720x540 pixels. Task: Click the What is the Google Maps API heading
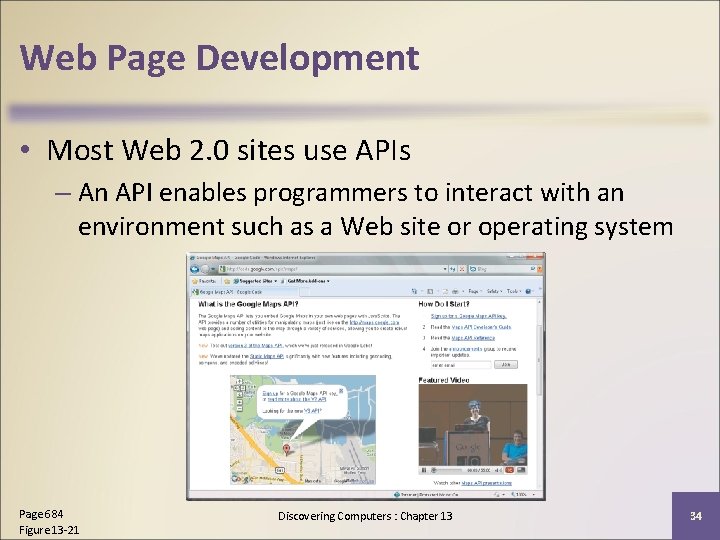[x=248, y=304]
